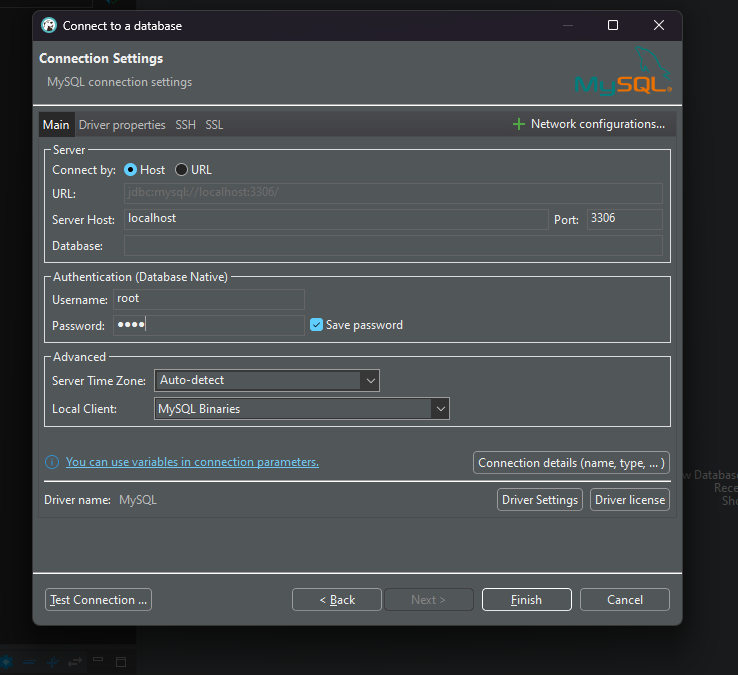Cancel the connection dialog
The height and width of the screenshot is (675, 738).
625,600
